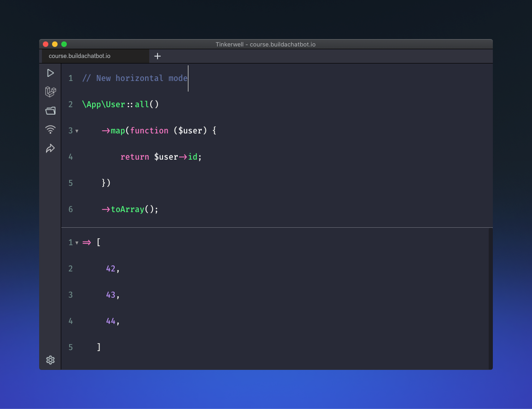Open the Laravel icon in the sidebar
The height and width of the screenshot is (409, 532).
(51, 92)
